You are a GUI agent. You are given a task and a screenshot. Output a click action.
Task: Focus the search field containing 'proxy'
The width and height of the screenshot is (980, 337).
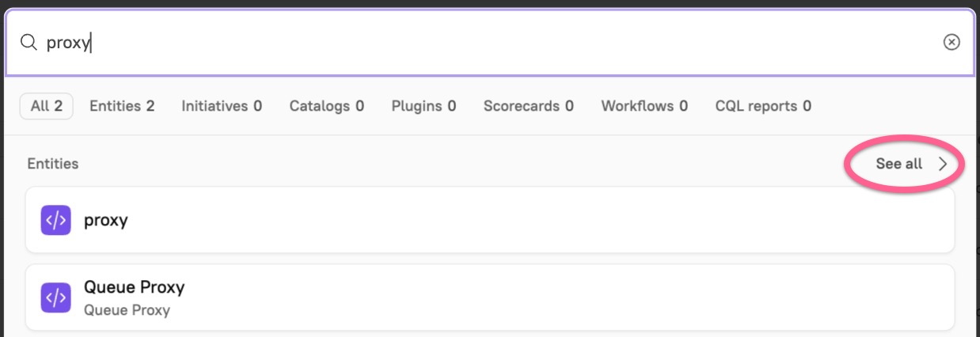[475, 43]
